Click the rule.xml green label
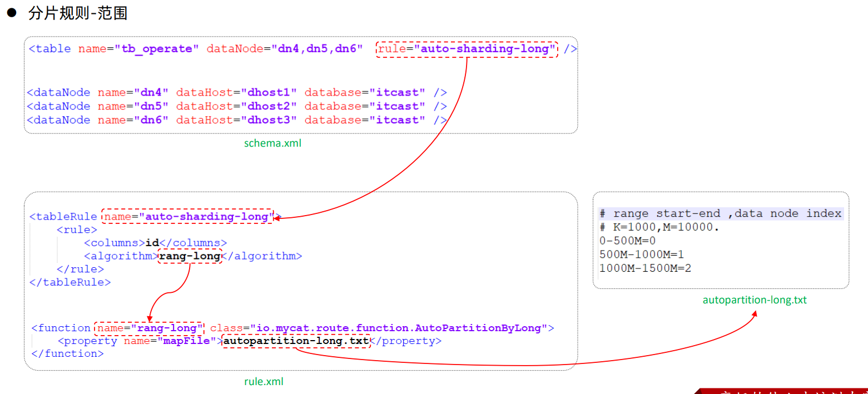This screenshot has width=868, height=394. (x=264, y=381)
